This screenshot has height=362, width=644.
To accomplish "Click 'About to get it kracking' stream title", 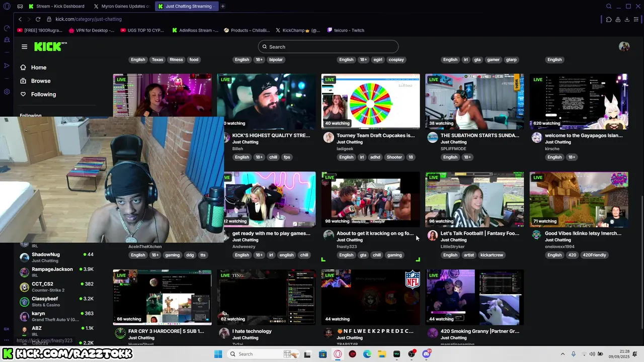I will point(375,233).
